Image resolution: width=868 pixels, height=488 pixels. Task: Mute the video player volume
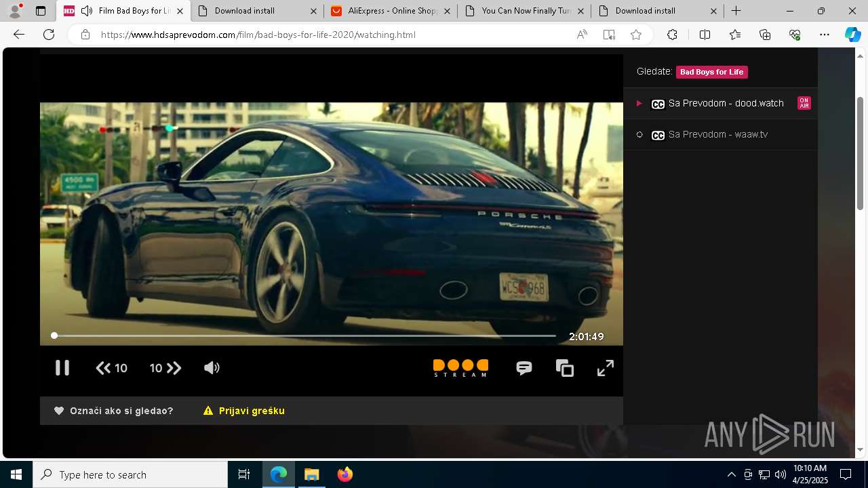212,368
